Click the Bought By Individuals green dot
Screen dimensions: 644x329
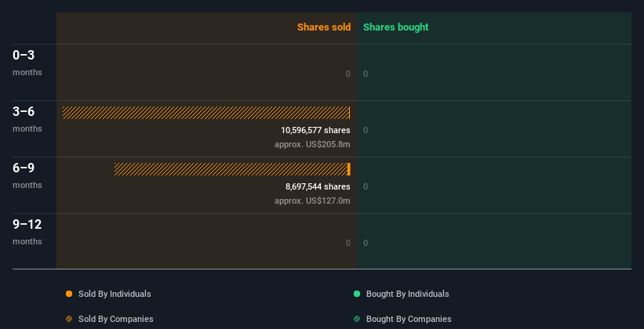pyautogui.click(x=357, y=294)
